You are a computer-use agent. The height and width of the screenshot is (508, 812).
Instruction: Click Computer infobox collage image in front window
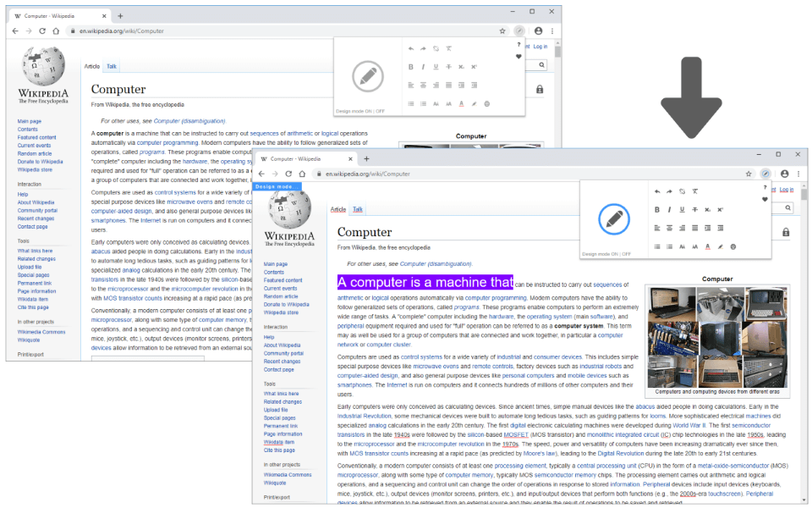click(717, 338)
